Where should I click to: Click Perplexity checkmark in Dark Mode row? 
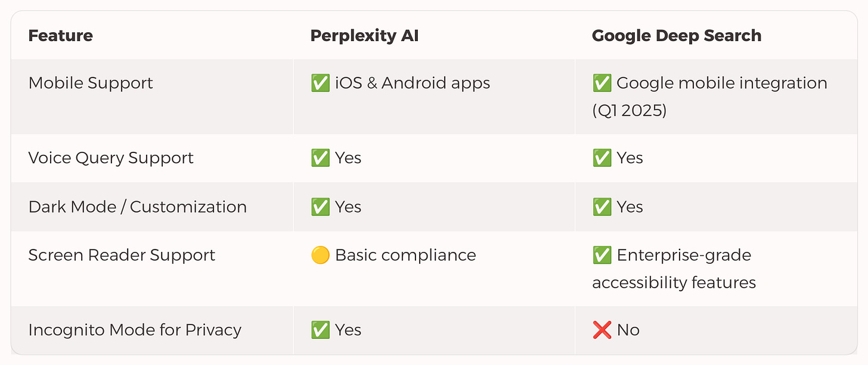coord(321,207)
